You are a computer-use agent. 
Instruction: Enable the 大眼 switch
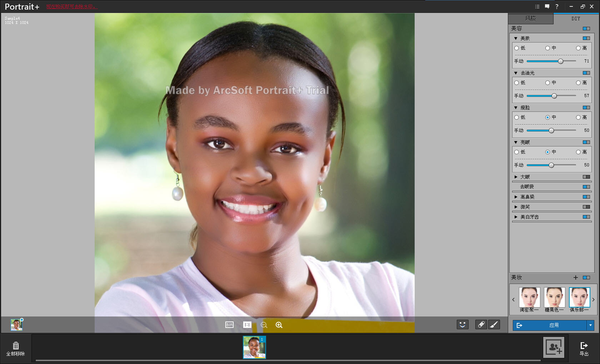(586, 177)
